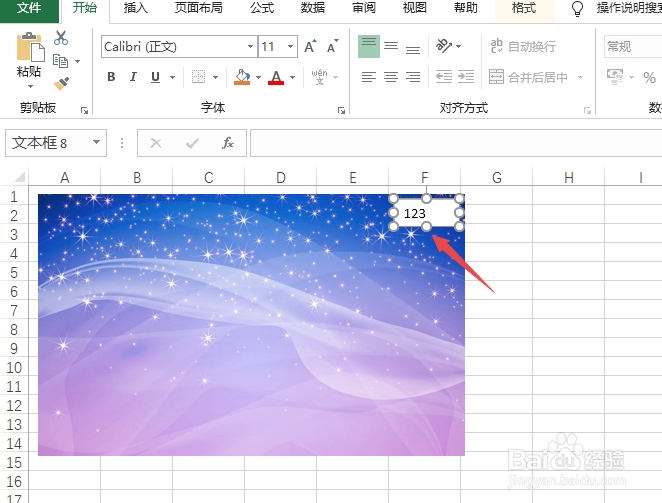The image size is (662, 503).
Task: Toggle italic formatting (I)
Action: [133, 77]
